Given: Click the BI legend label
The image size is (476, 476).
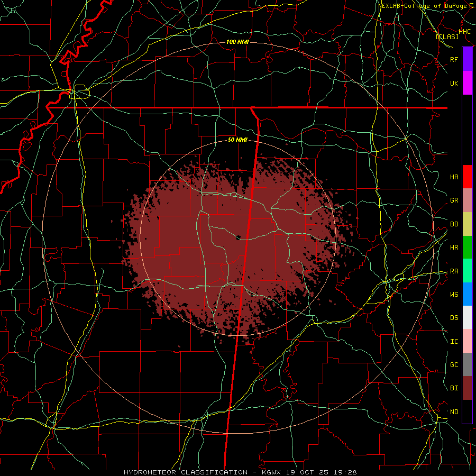Looking at the screenshot, I should click(x=454, y=388).
